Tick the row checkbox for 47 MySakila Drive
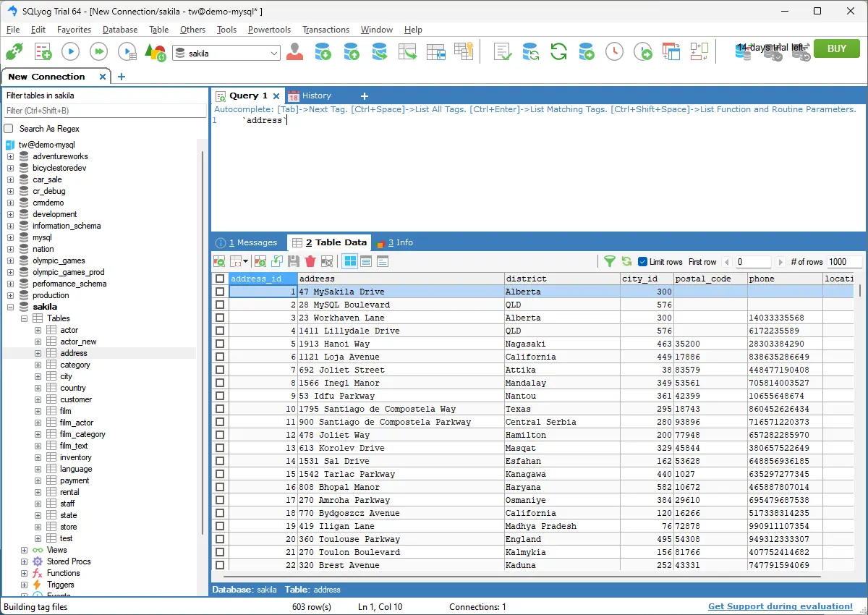This screenshot has width=868, height=615. point(220,292)
